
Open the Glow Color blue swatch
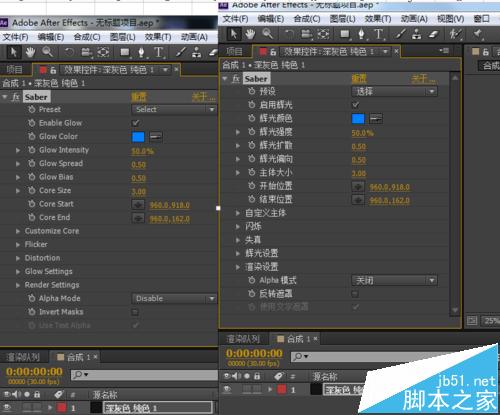(x=138, y=137)
